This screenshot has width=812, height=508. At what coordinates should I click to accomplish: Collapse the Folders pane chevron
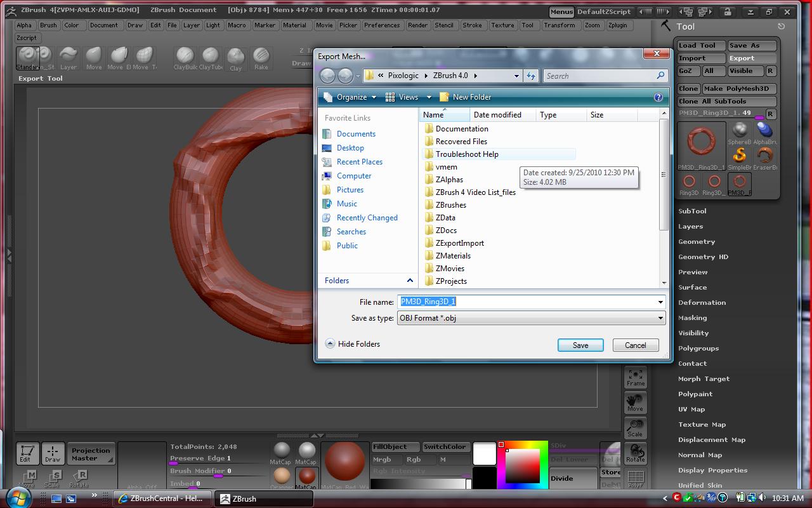(410, 281)
